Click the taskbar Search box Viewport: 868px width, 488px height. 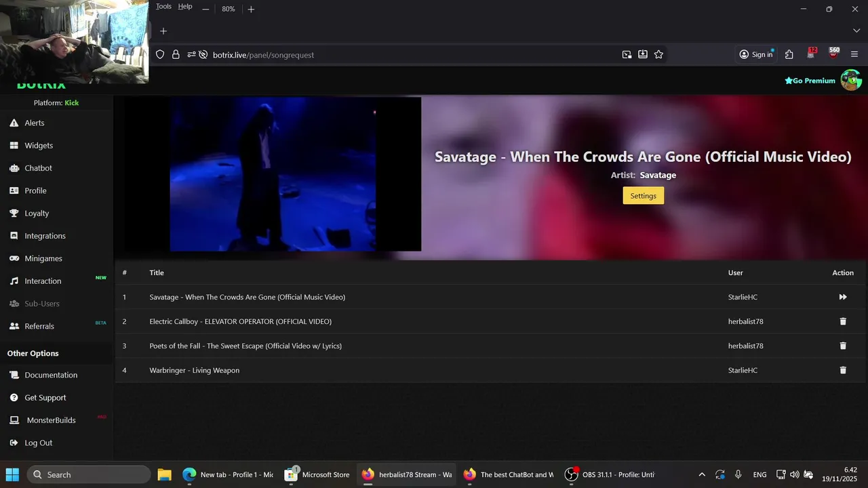pos(90,474)
